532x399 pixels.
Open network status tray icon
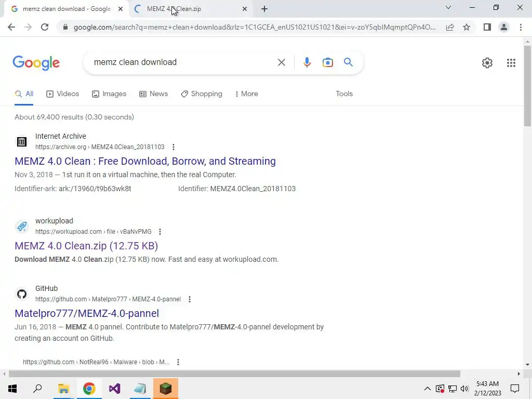[x=453, y=389]
